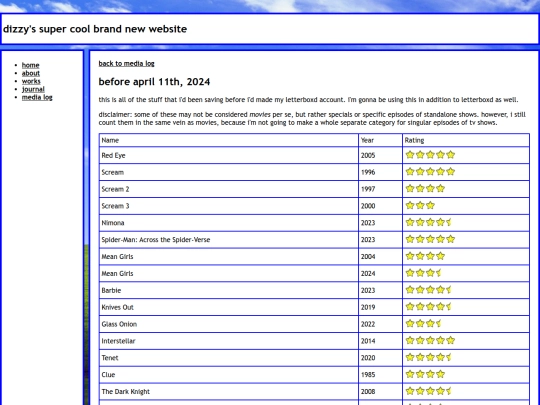Click the year 2005 for Red Eye
Image resolution: width=540 pixels, height=405 pixels.
[380, 155]
